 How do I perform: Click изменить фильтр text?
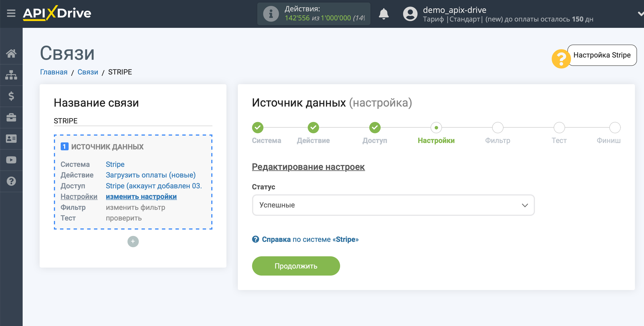(135, 207)
